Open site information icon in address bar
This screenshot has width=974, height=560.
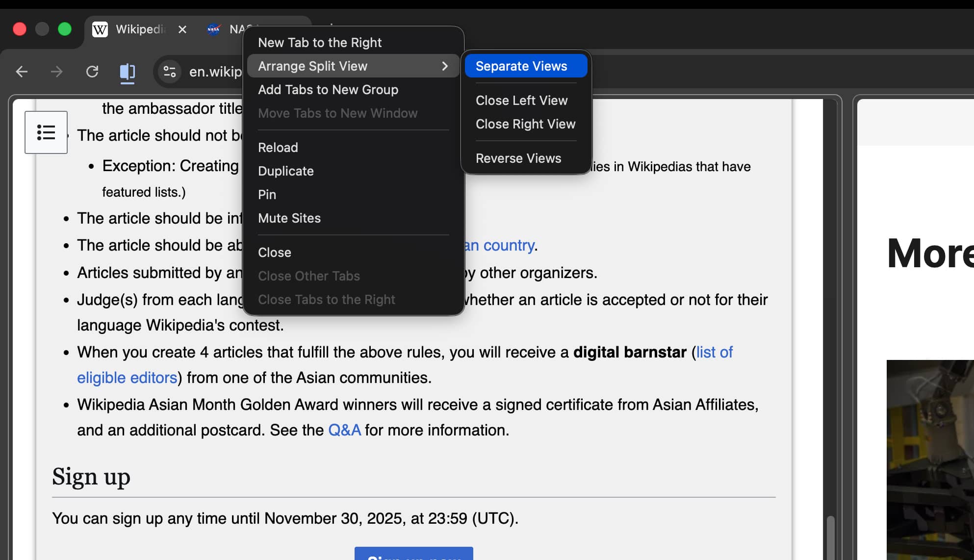170,72
